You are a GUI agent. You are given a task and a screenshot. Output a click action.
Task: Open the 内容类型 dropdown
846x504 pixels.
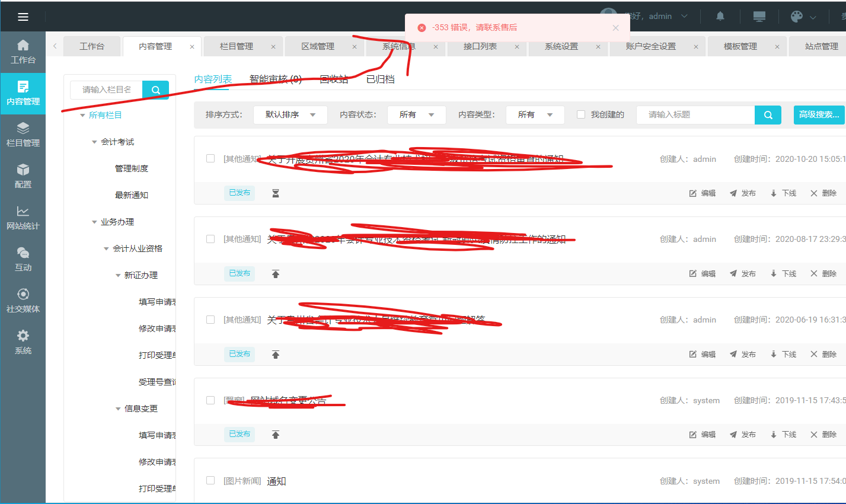[x=535, y=115]
